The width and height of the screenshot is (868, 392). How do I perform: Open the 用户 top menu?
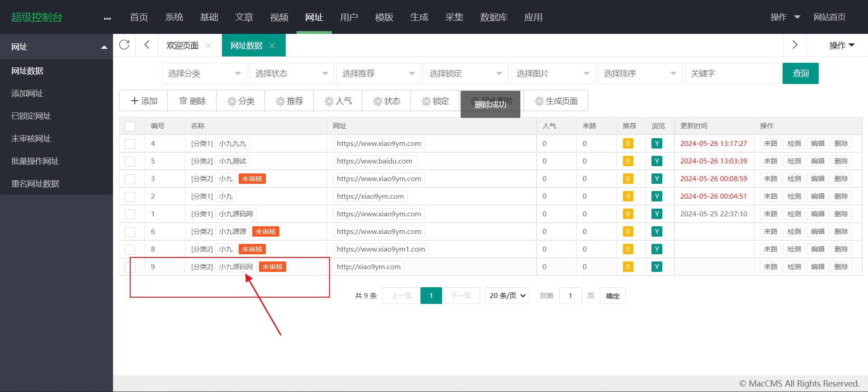[349, 17]
